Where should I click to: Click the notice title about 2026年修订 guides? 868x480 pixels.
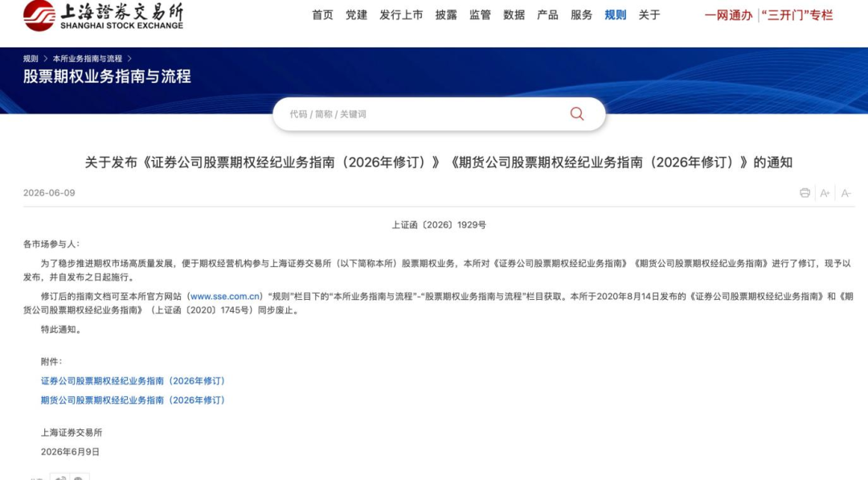tap(439, 162)
